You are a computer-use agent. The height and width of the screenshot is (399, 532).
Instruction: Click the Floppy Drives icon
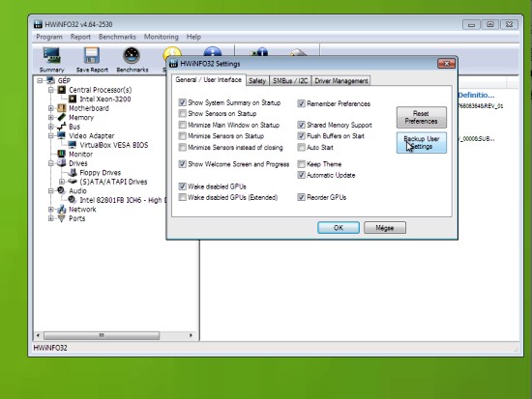[x=73, y=173]
